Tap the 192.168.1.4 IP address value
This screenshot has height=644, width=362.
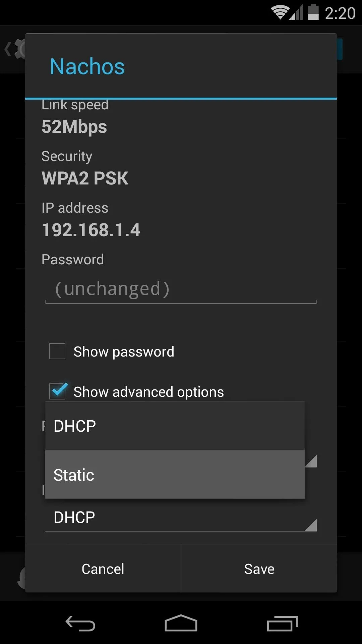pos(91,230)
